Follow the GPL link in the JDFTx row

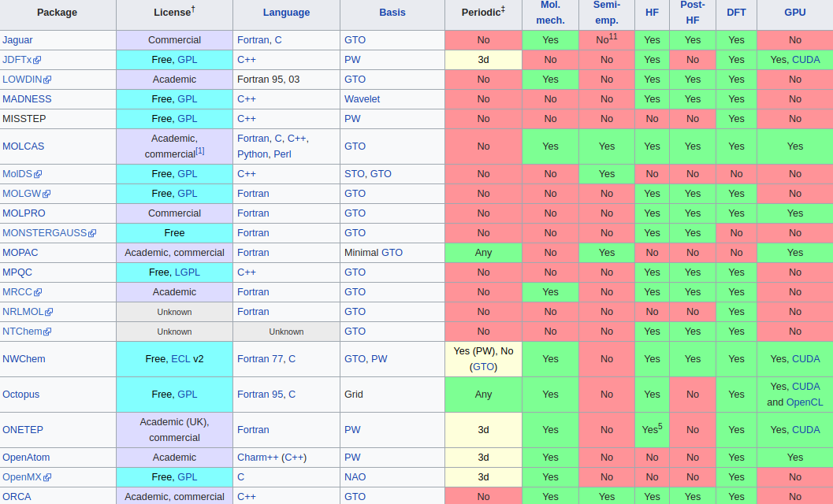click(187, 60)
